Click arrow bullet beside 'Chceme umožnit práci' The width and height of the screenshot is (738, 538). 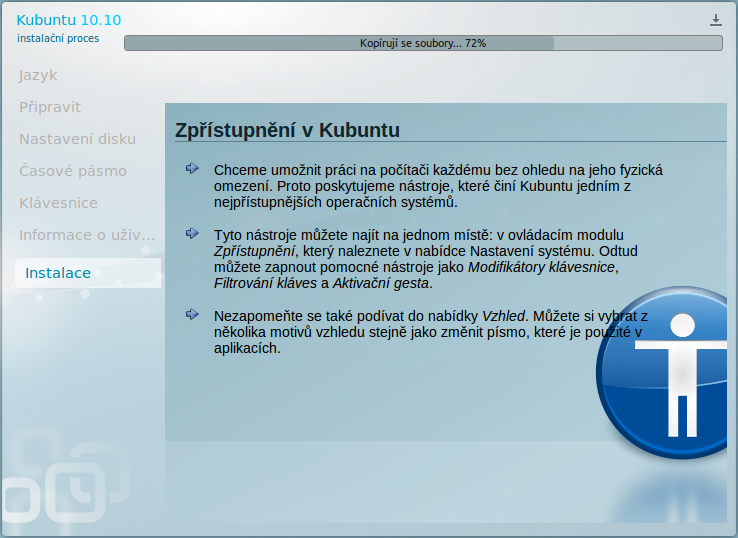[x=192, y=168]
